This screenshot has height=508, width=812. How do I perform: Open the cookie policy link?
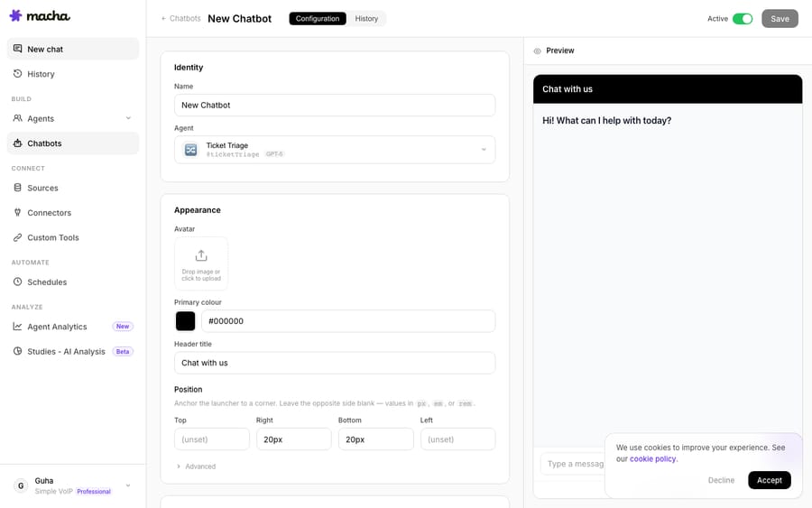coord(652,458)
